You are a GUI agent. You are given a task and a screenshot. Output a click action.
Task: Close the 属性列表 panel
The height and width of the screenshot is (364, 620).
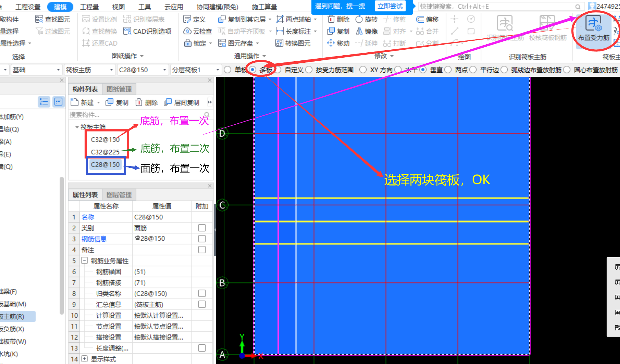pos(210,186)
